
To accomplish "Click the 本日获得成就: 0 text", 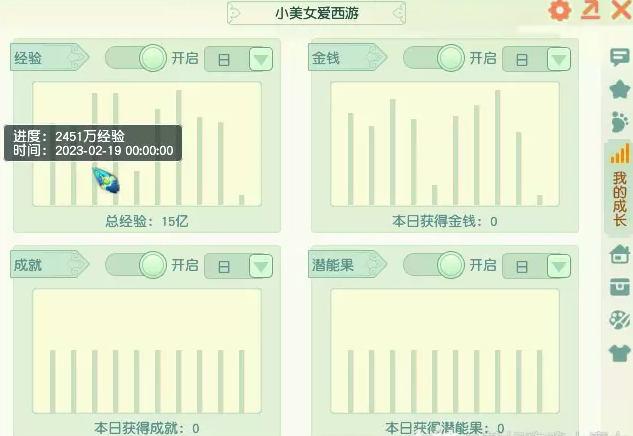I will tap(147, 428).
